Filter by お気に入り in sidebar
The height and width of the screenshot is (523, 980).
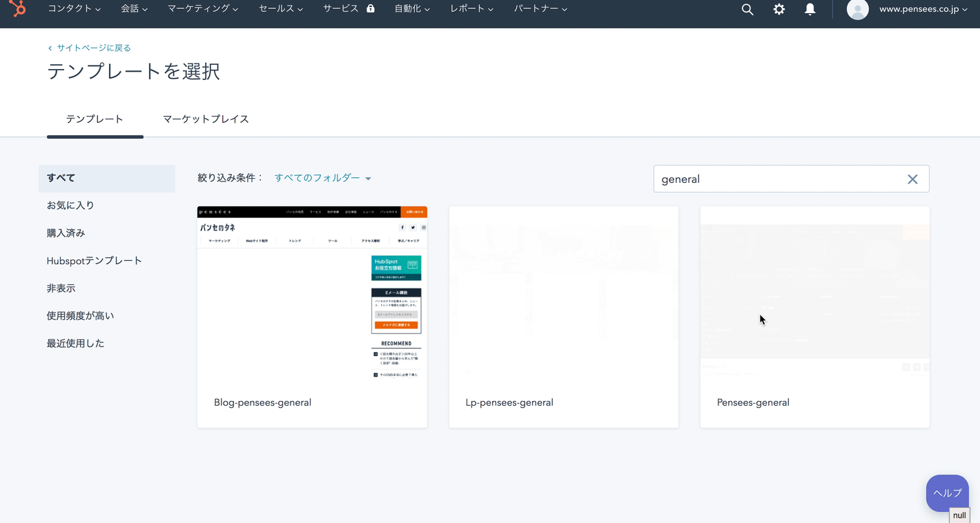point(70,206)
